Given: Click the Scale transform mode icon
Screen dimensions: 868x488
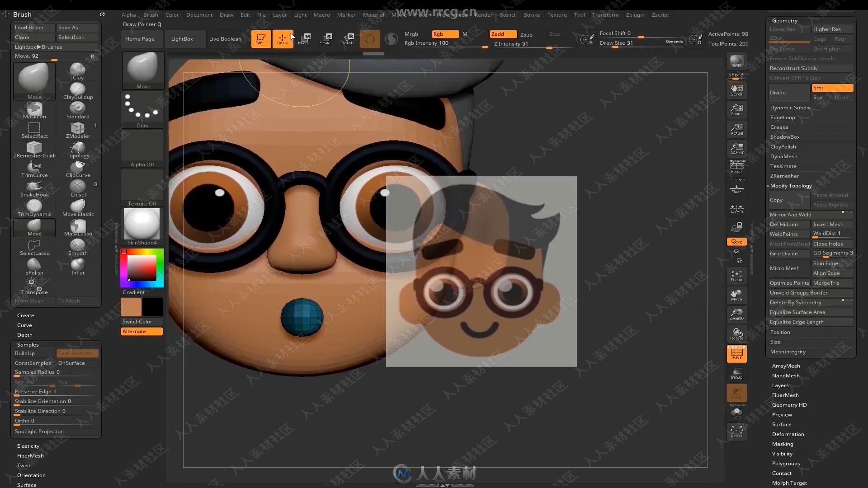Looking at the screenshot, I should (325, 39).
